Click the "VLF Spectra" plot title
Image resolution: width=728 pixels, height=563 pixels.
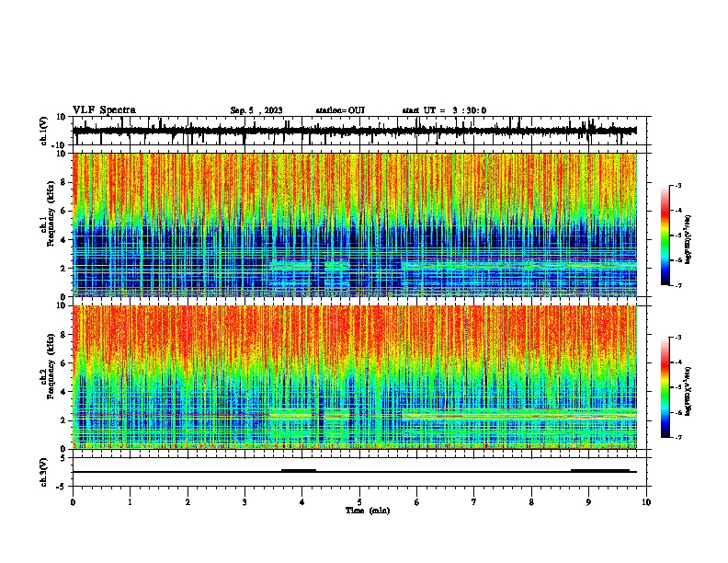[x=104, y=110]
